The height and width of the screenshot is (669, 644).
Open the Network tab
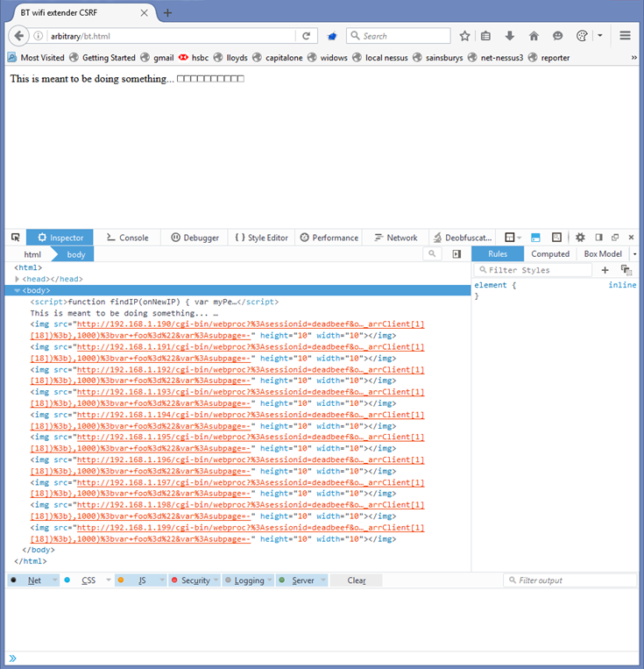click(396, 238)
